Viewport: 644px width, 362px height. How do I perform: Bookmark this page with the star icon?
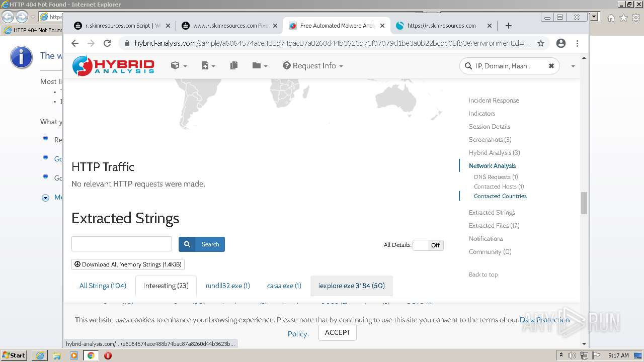(x=541, y=43)
